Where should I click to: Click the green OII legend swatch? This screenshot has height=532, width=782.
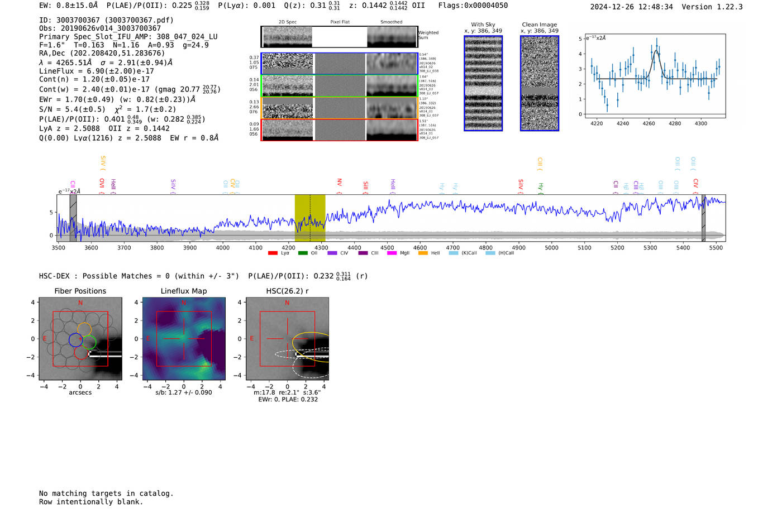303,253
